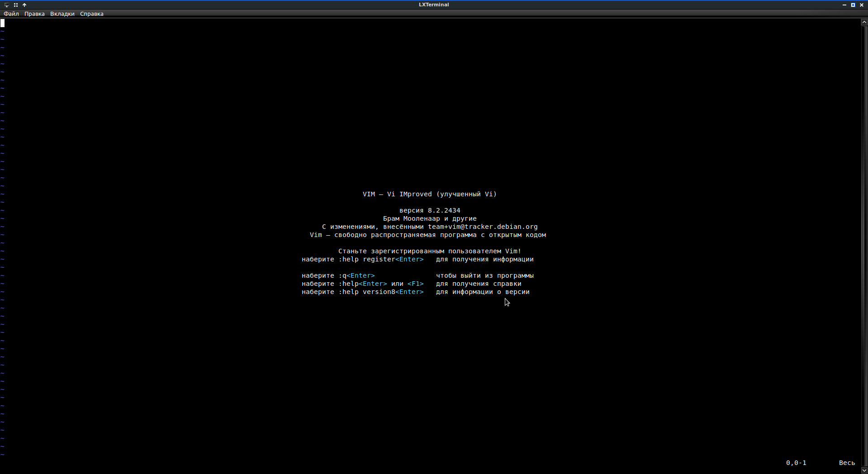
Task: Click the four-squares all-desktops titlebar icon
Action: click(16, 5)
